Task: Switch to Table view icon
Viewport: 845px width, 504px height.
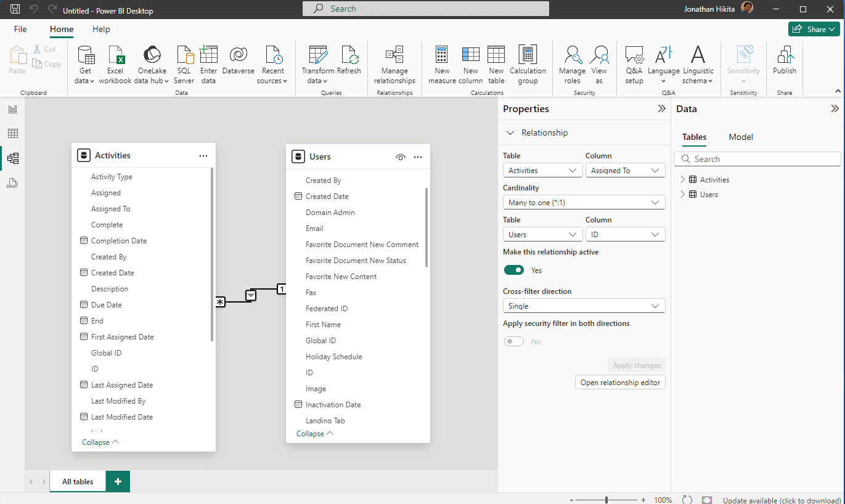Action: (12, 134)
